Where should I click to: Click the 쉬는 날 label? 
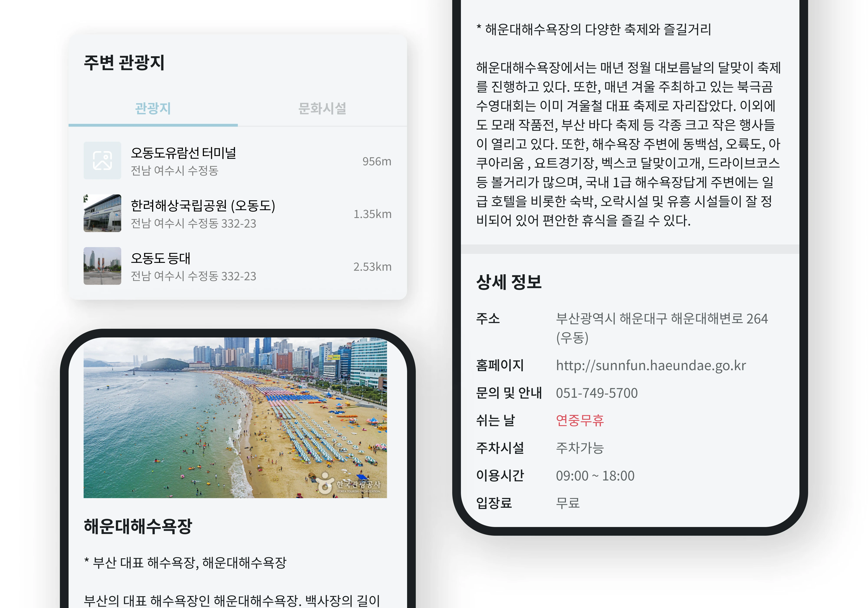[x=495, y=420]
